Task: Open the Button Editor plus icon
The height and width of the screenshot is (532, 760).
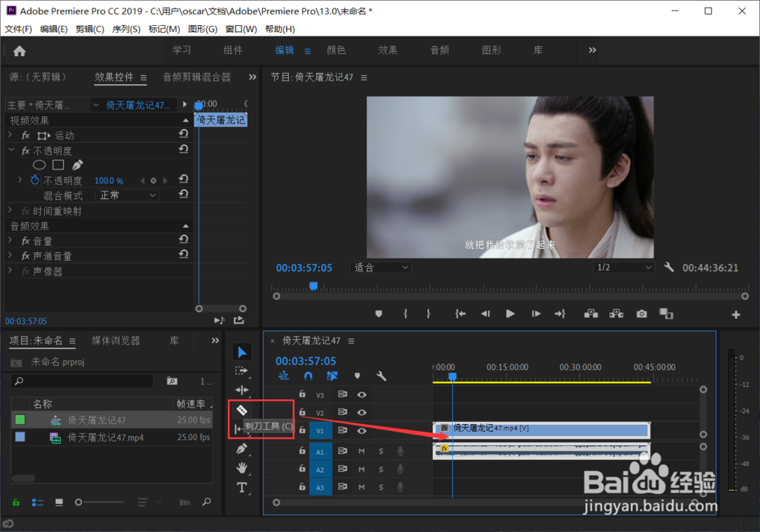Action: pyautogui.click(x=736, y=315)
